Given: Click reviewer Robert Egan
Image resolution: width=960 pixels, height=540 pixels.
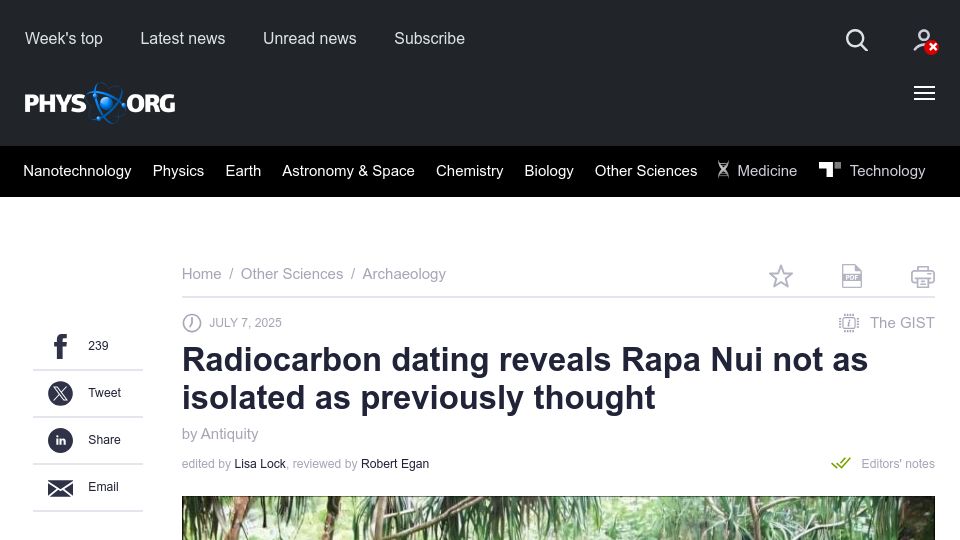Looking at the screenshot, I should [x=395, y=463].
